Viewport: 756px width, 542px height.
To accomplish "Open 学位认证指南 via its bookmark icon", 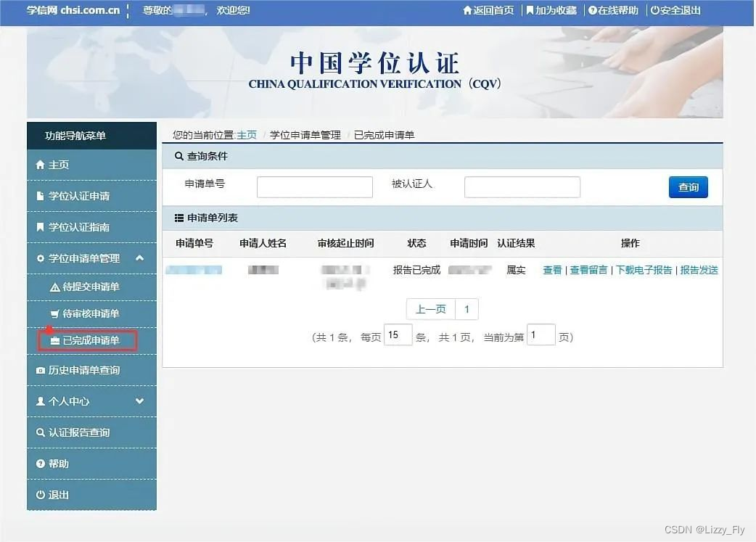I will [42, 226].
